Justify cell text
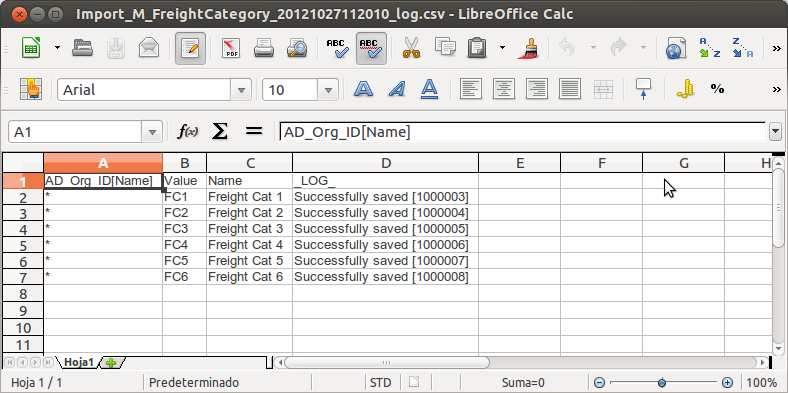Viewport: 788px width, 393px height. click(570, 89)
